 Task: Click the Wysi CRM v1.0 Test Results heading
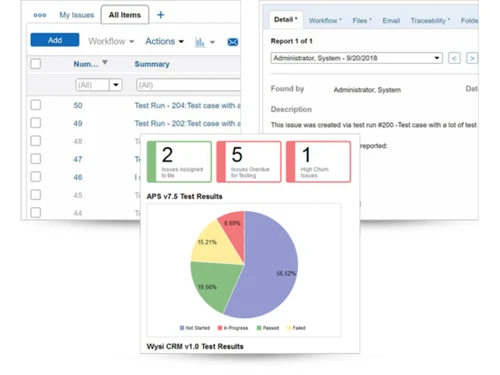tap(195, 346)
